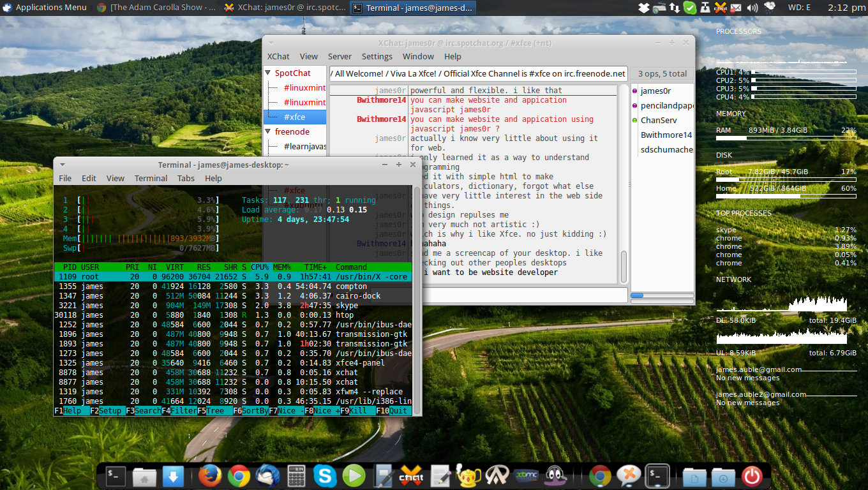Open the calculator from the dock
Image resolution: width=868 pixels, height=490 pixels.
point(296,476)
